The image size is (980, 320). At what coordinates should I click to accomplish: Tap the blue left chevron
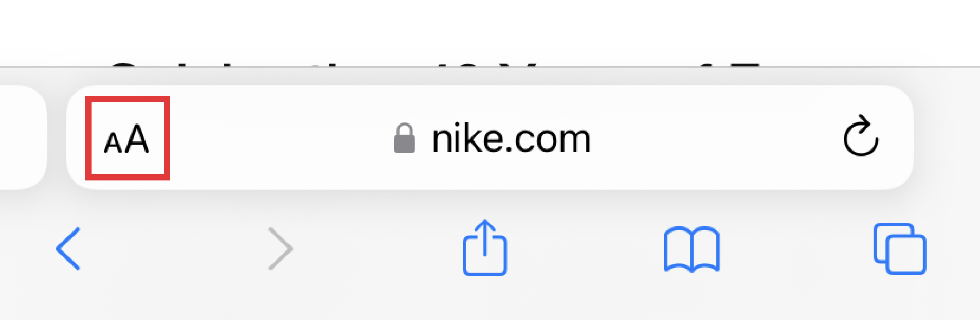tap(68, 248)
